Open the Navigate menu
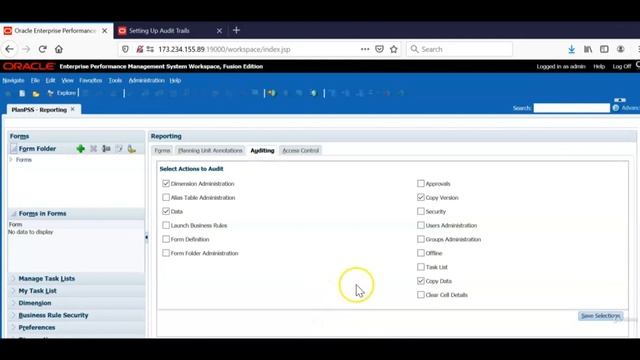640x360 pixels. 13,80
